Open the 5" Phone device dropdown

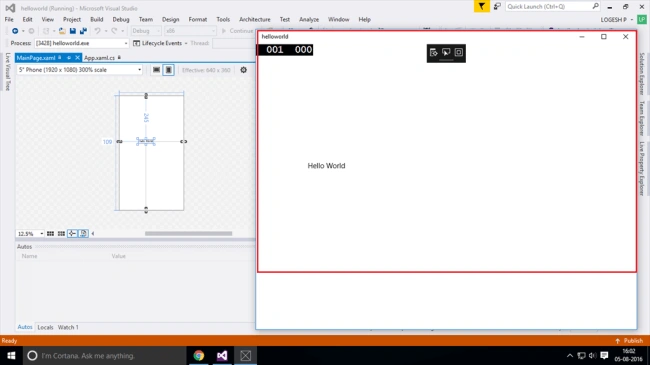[80, 70]
